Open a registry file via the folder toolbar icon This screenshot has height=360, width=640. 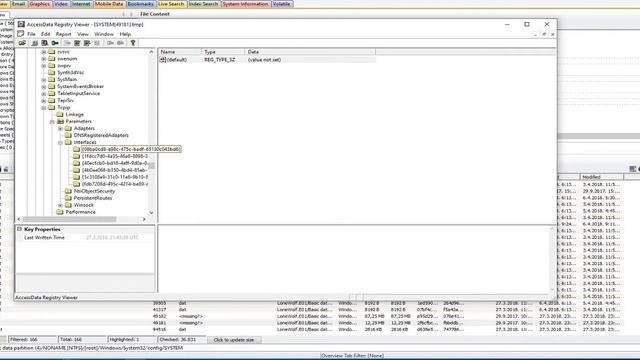22,43
